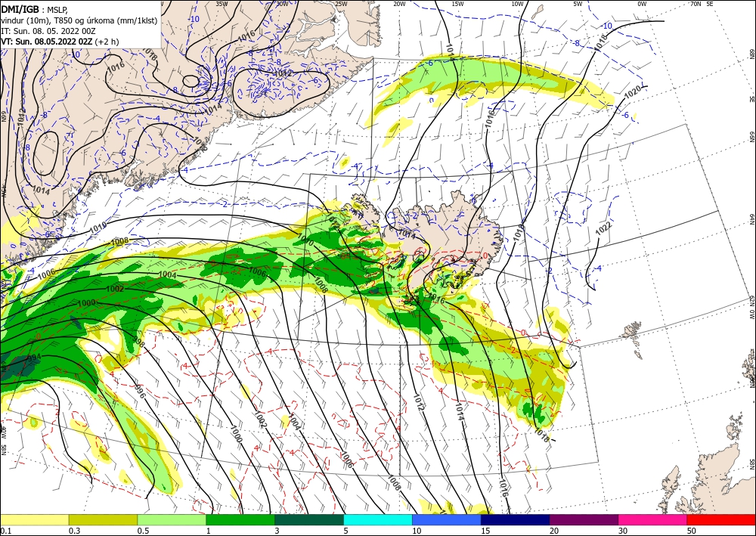
Task: Click the '5W' longitude label at top
Action: click(x=578, y=4)
